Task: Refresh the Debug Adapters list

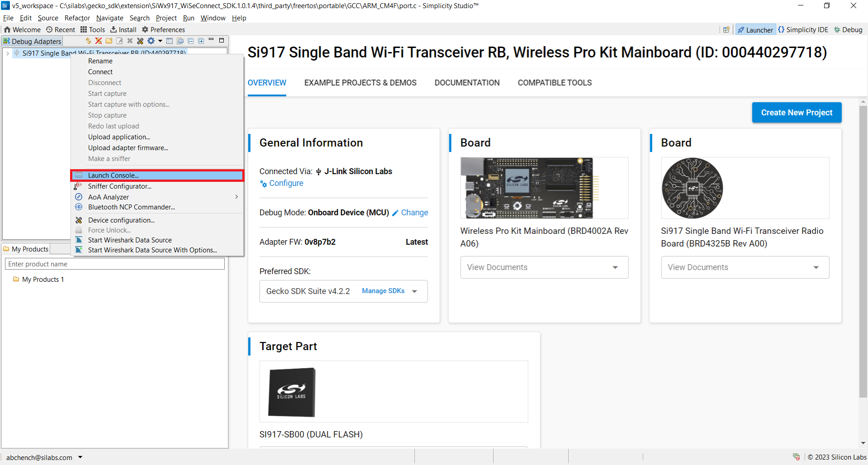Action: [88, 41]
